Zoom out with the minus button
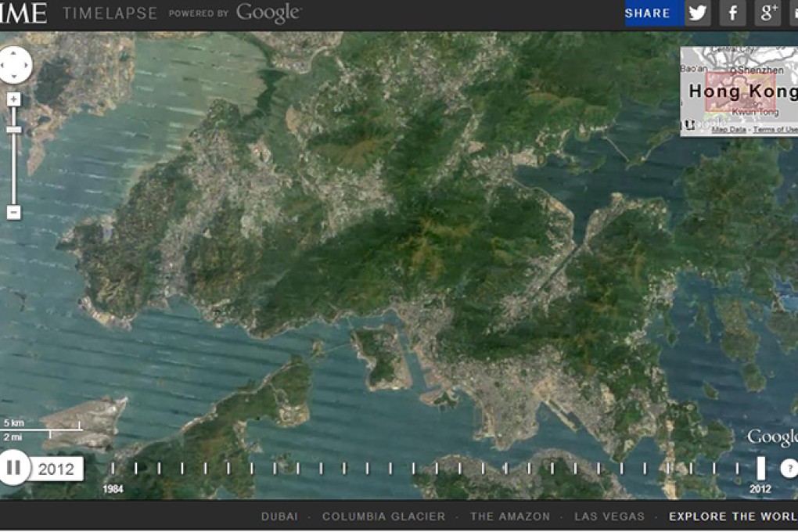 pyautogui.click(x=13, y=210)
